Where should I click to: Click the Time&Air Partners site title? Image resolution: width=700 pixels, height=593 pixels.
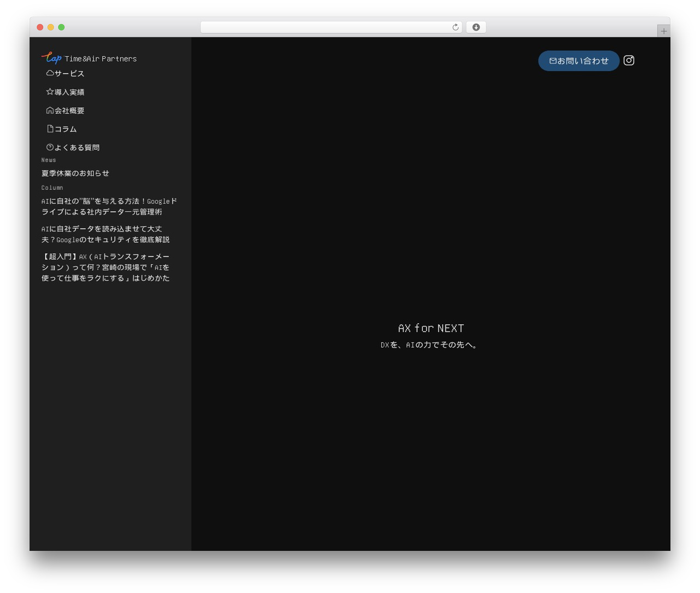tap(101, 59)
